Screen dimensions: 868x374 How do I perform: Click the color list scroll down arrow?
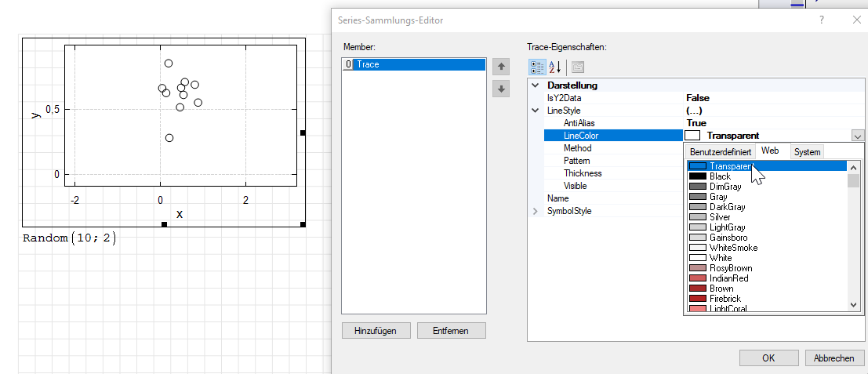click(x=853, y=304)
